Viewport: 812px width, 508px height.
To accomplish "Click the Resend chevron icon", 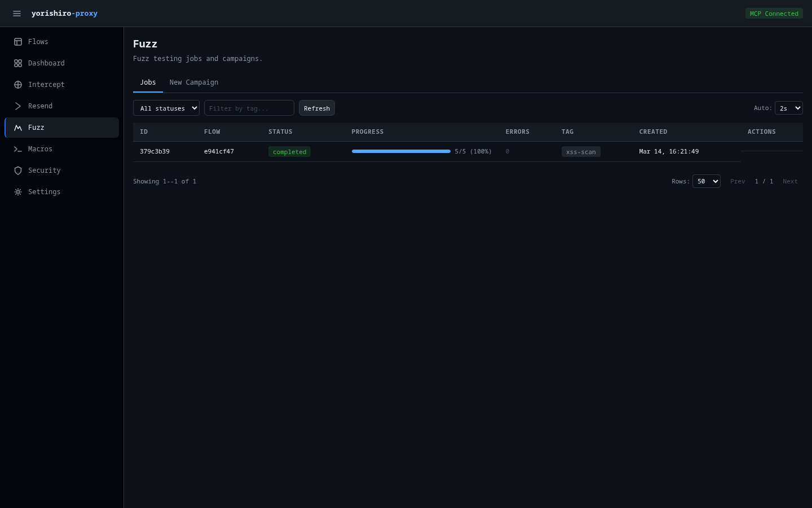I will pos(18,106).
